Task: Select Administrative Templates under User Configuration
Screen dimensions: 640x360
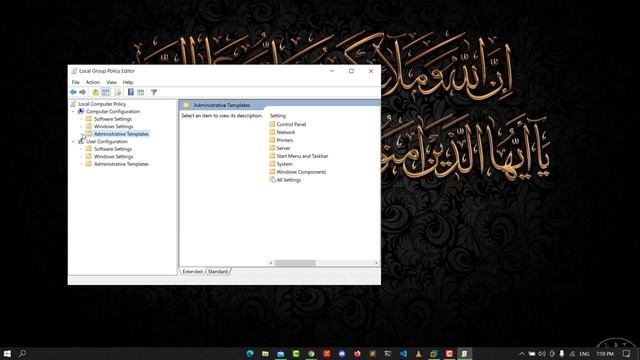Action: click(121, 164)
